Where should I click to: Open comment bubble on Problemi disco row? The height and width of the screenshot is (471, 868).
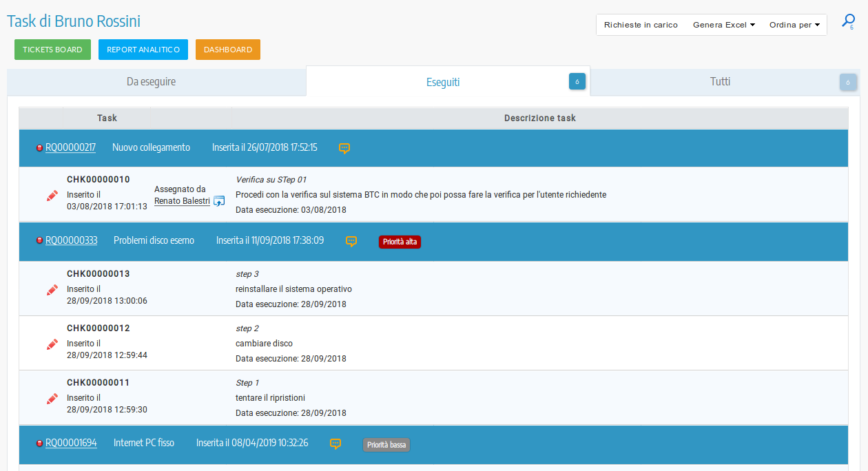pos(351,241)
